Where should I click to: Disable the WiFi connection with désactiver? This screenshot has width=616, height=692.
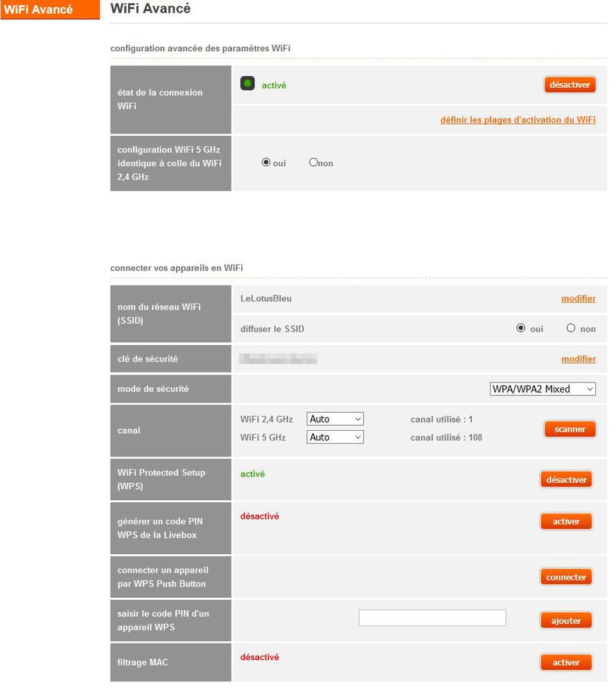[x=570, y=85]
